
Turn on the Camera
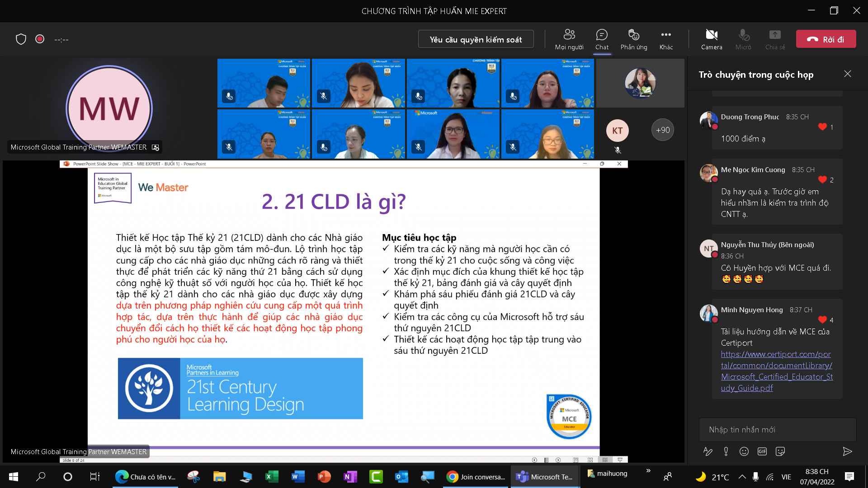coord(711,39)
